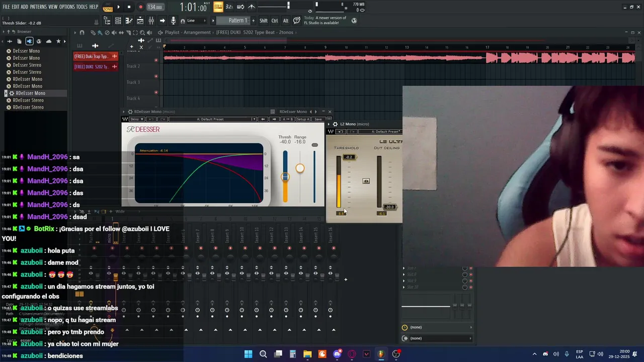
Task: Click the redo arrow in RDeEsser toolbar
Action: 163,119
